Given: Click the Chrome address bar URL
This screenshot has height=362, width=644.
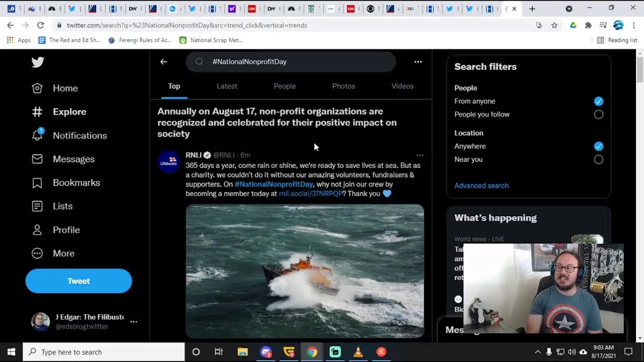Looking at the screenshot, I should [187, 25].
